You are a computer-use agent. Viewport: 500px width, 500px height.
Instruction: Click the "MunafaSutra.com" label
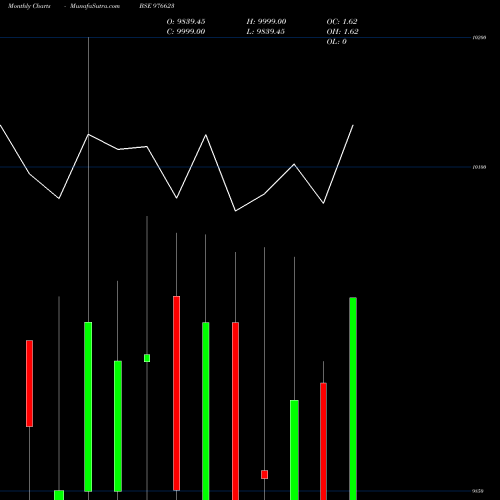[x=95, y=6]
